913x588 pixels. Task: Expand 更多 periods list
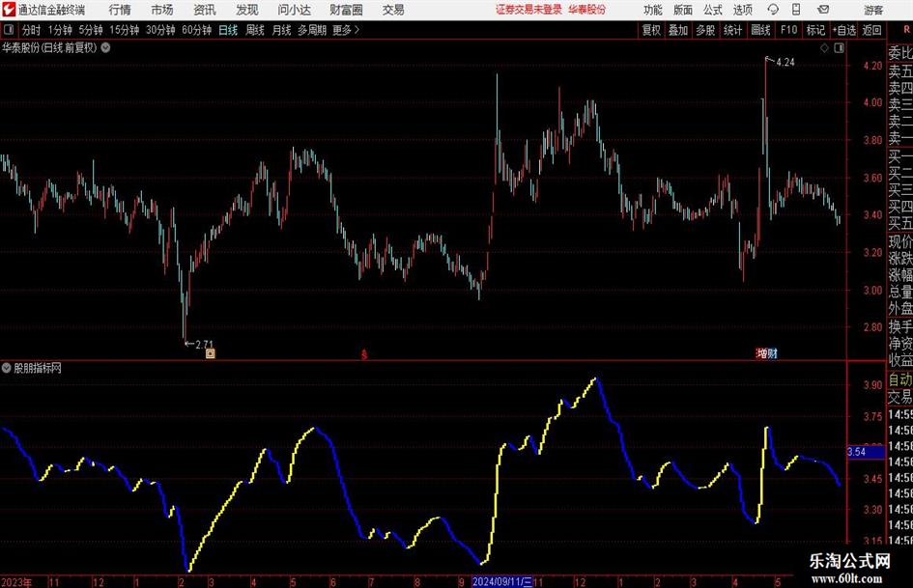[x=346, y=30]
